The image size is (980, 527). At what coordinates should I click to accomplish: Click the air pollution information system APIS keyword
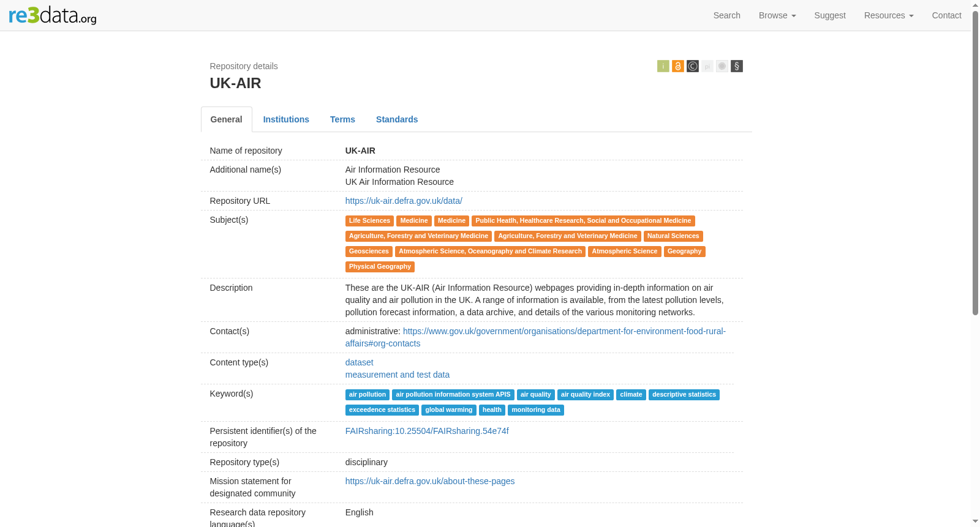point(453,395)
